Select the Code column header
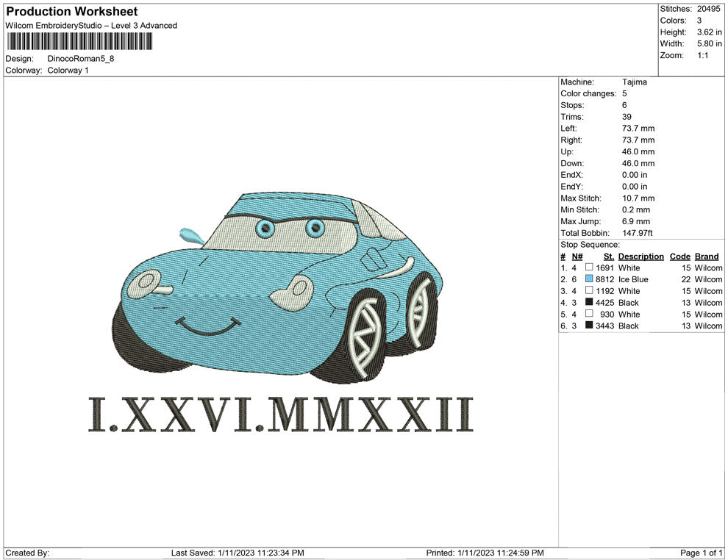 tap(679, 256)
